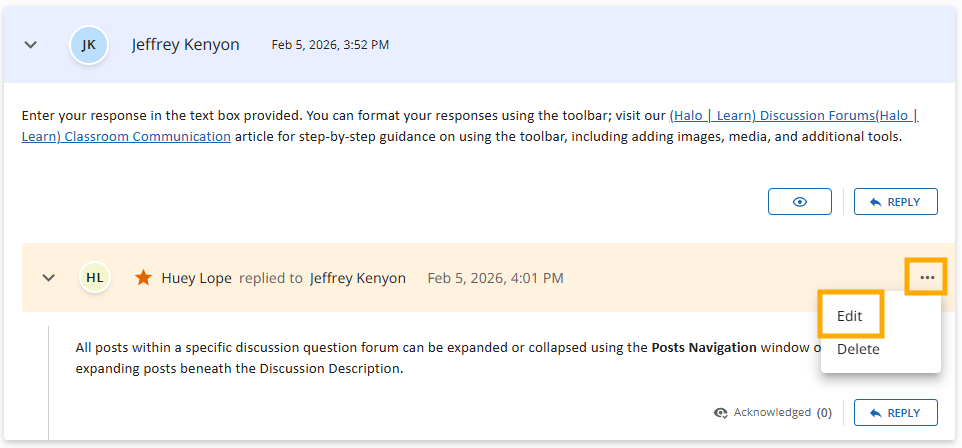Toggle the eye view button
This screenshot has width=962, height=448.
800,201
